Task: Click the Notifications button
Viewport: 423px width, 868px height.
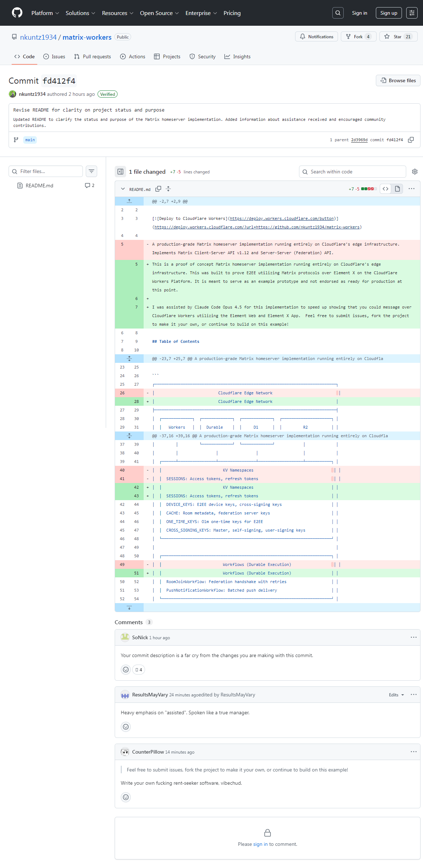Action: point(317,36)
